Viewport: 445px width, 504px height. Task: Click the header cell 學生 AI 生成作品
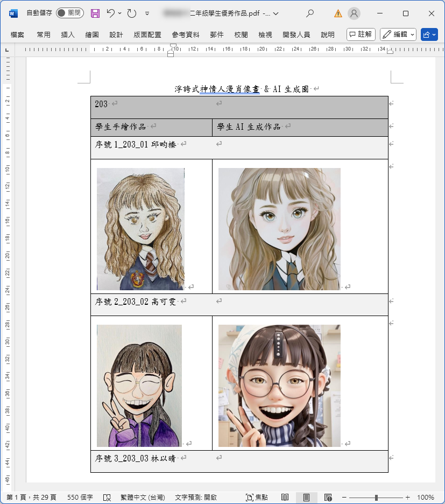point(300,127)
